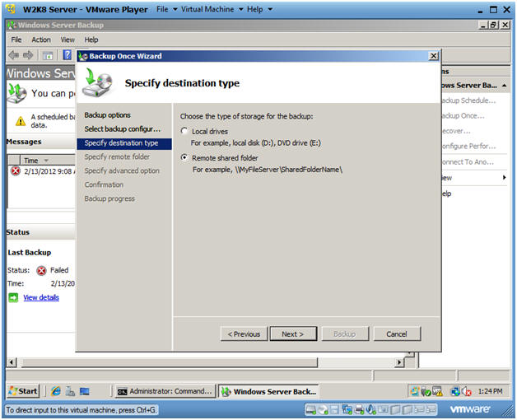Click the horizontal scrollbar right arrow
This screenshot has height=420, width=517.
(x=399, y=362)
